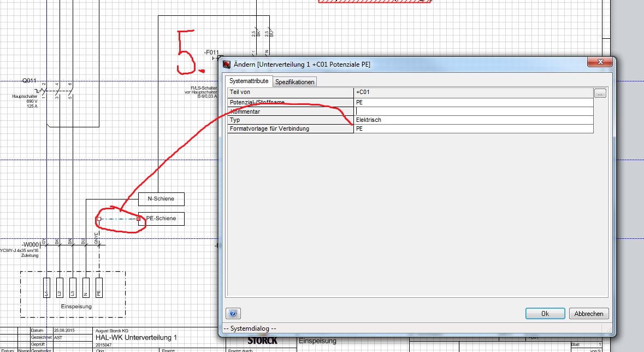
Task: Click the 'AST' drawn-by cell
Action: tap(58, 338)
